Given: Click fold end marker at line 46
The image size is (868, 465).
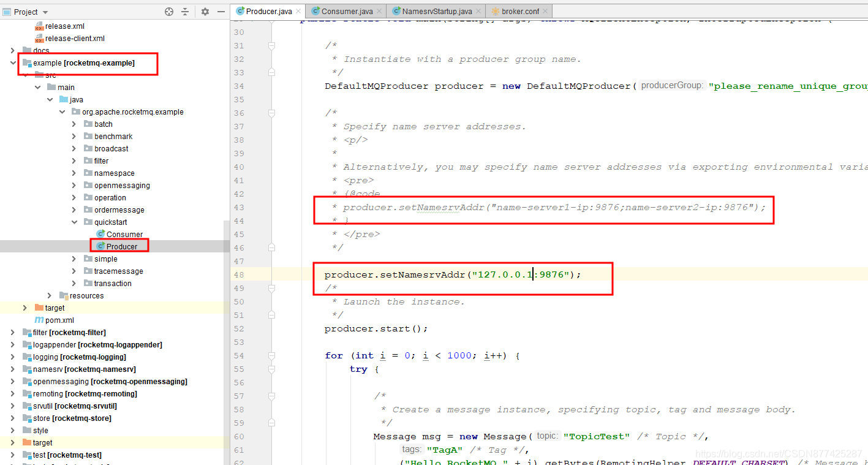Looking at the screenshot, I should (271, 248).
